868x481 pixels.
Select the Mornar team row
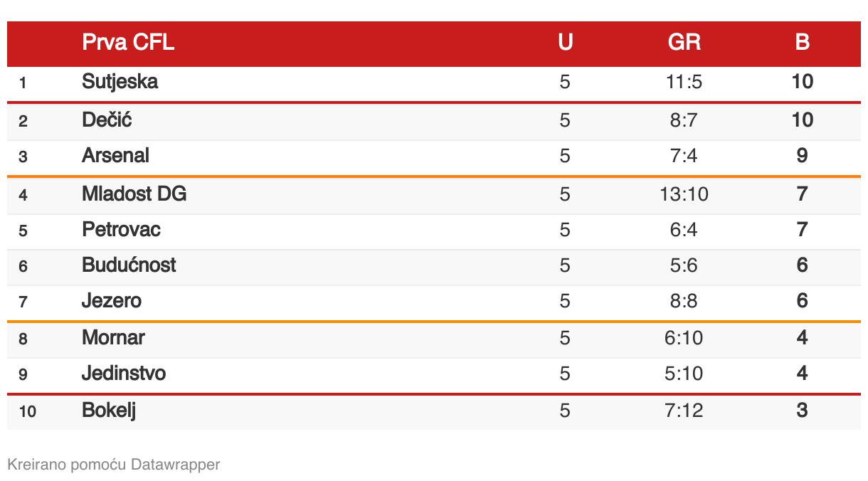[434, 339]
